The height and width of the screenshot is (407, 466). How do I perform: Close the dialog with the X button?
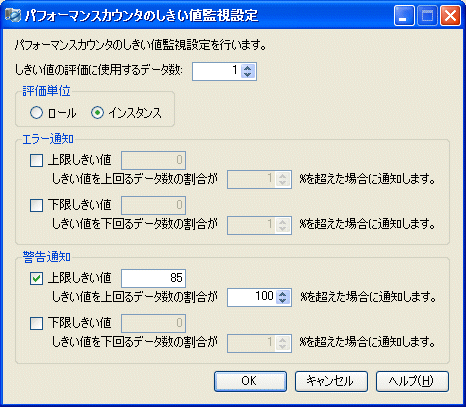(450, 16)
